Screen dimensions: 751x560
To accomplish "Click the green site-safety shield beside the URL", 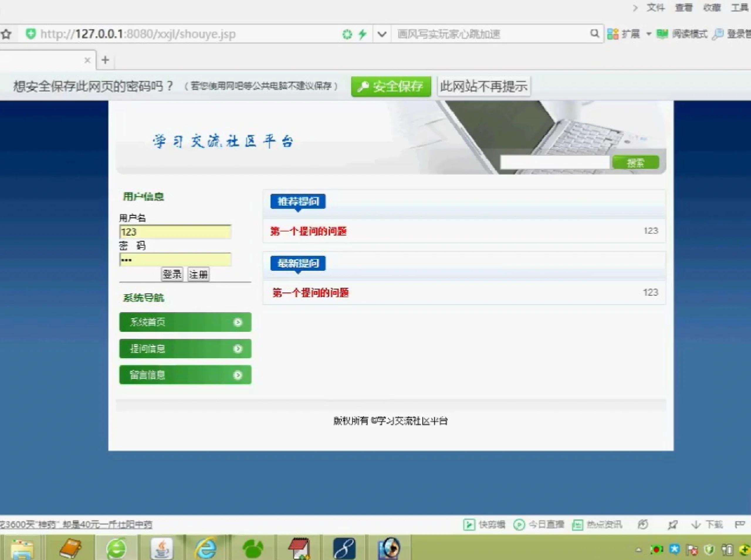I will pos(31,33).
